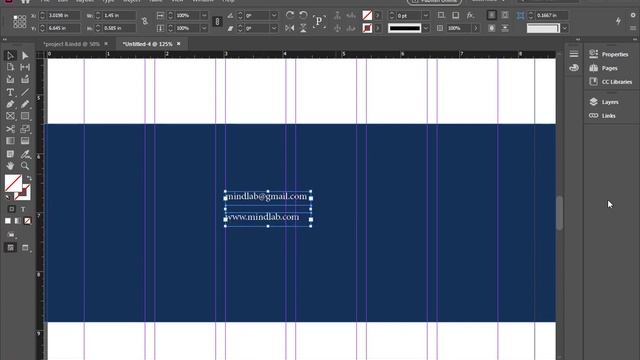Click the Quick Apply lightning icon

[618, 21]
